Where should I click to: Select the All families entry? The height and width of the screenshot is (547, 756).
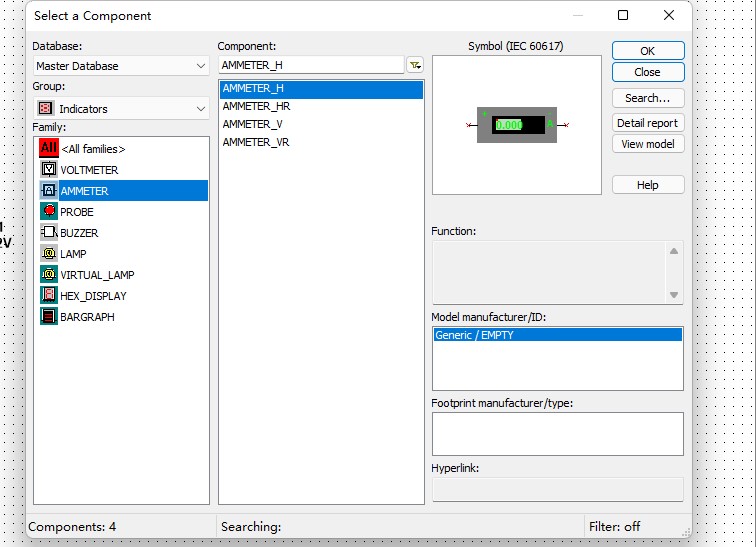point(93,149)
